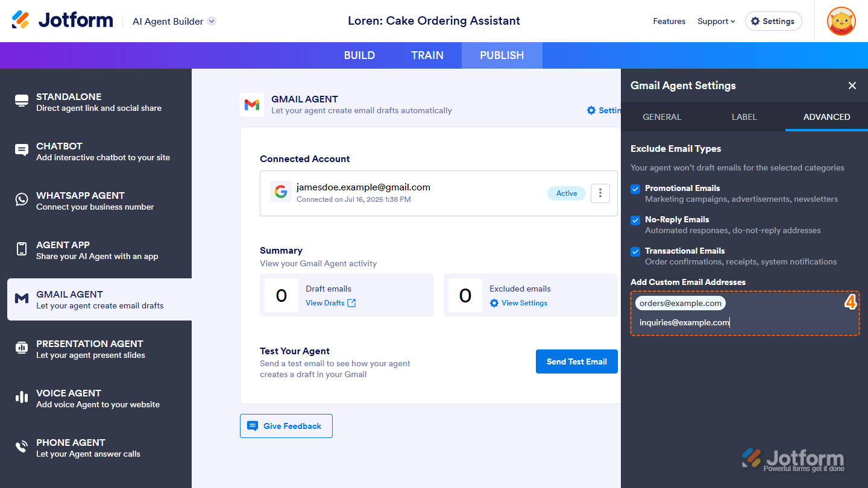Click the gear icon beside View Settings
The width and height of the screenshot is (868, 488).
[494, 303]
